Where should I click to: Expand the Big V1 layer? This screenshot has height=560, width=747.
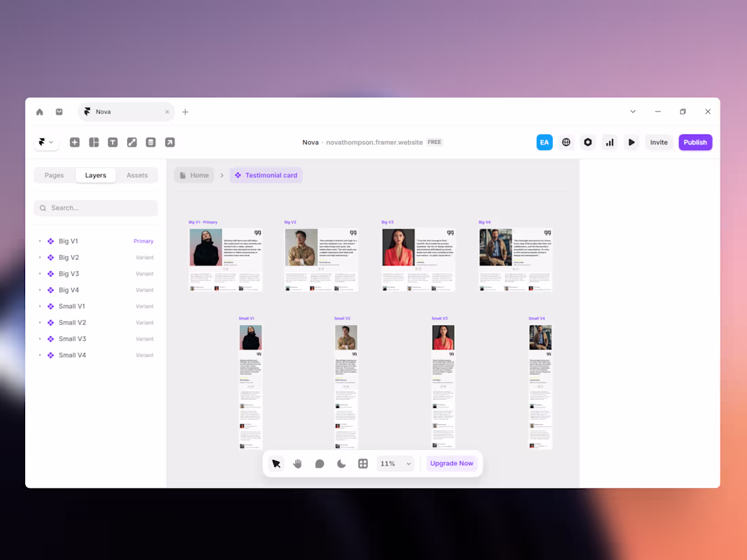[40, 242]
